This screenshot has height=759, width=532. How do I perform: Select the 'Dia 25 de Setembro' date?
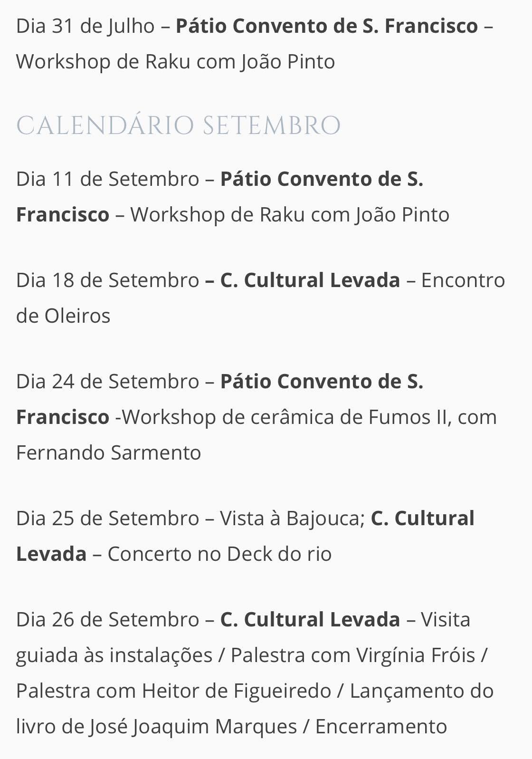tap(108, 518)
